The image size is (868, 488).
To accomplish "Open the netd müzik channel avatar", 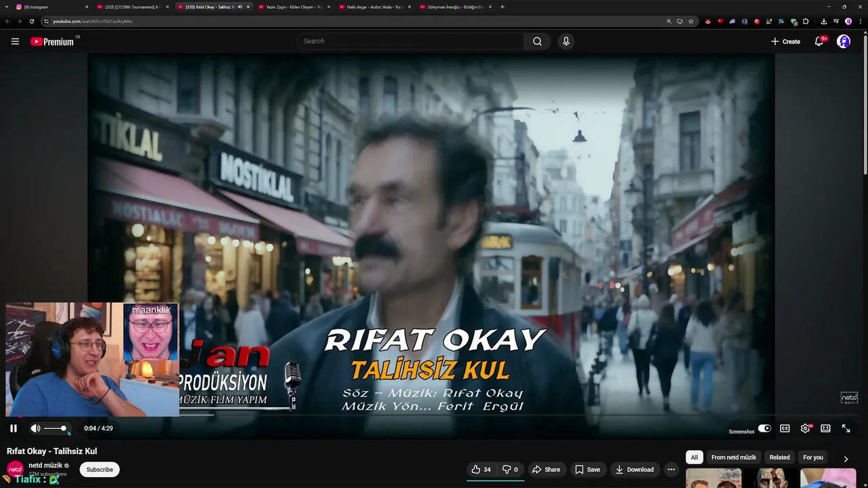I will click(15, 469).
